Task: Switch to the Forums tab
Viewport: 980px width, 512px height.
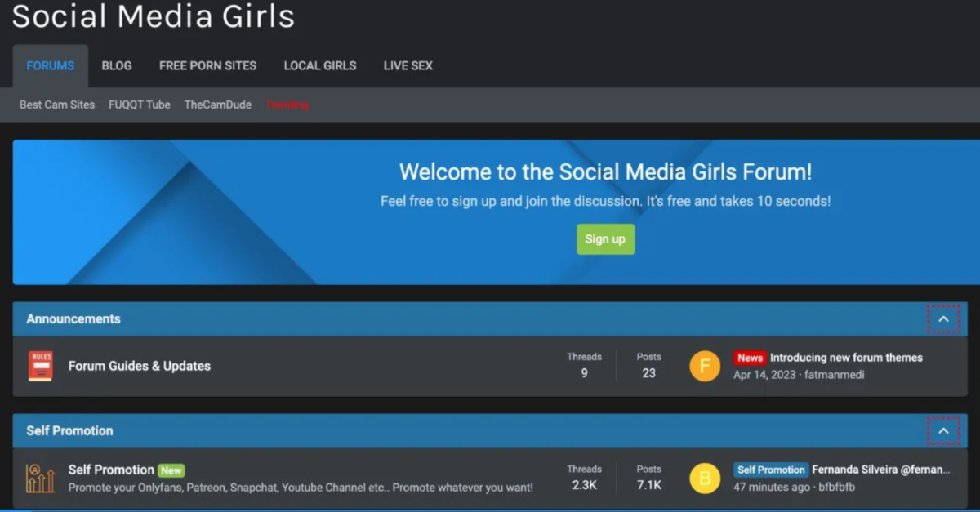Action: tap(50, 65)
